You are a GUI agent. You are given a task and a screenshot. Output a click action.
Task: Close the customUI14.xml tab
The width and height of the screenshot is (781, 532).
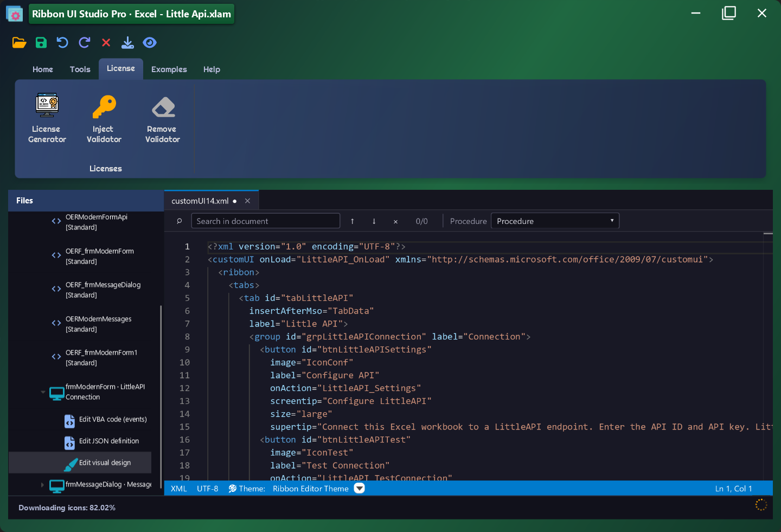(247, 201)
